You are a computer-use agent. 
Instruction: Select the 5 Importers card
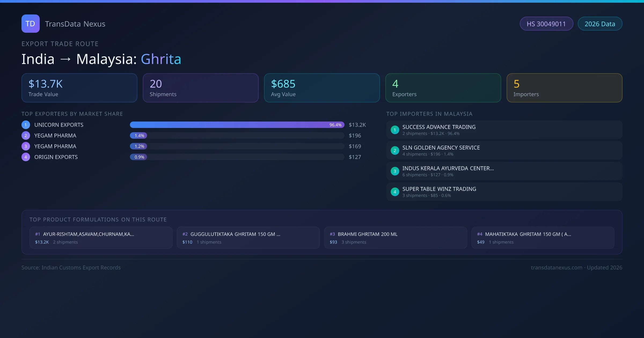click(x=564, y=88)
